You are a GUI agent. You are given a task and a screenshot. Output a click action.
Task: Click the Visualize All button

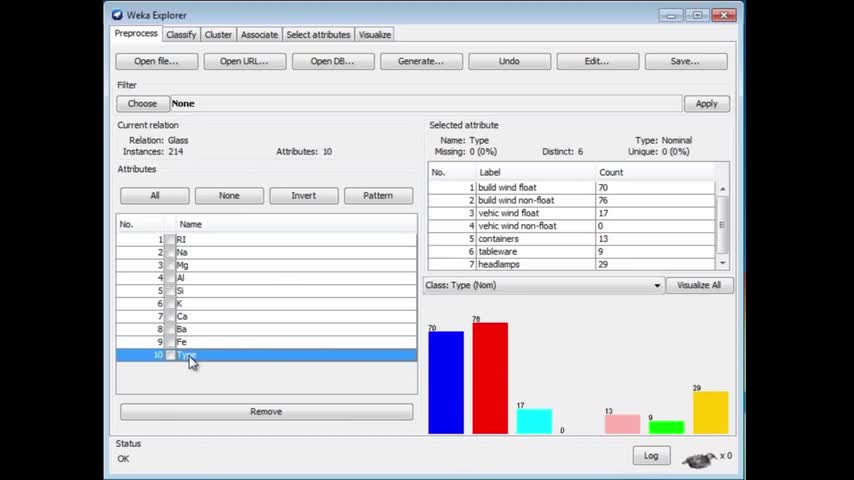pos(699,285)
